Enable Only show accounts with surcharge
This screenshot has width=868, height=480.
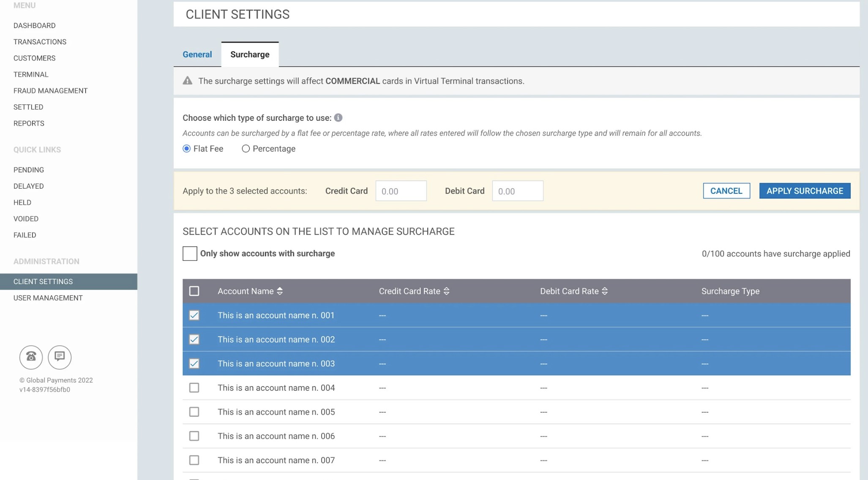(x=190, y=254)
